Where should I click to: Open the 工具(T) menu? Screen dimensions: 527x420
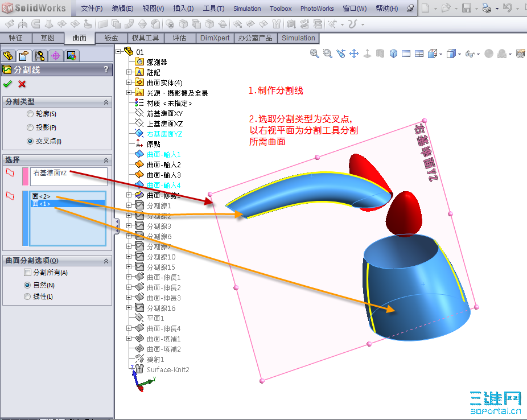[213, 9]
